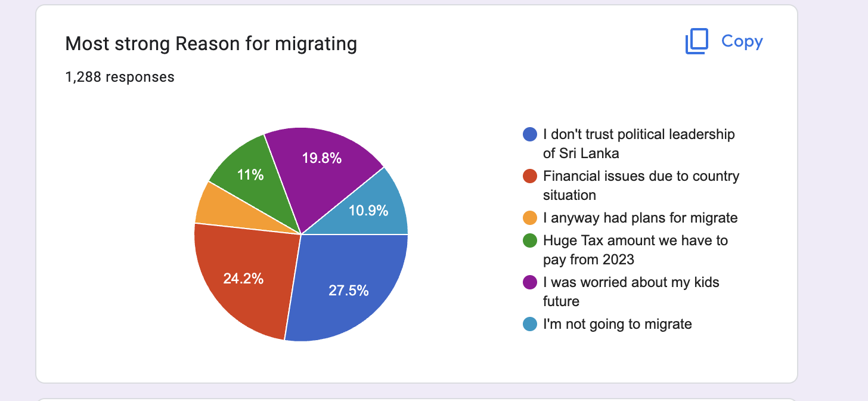Click the purple legend dot for kids future
The width and height of the screenshot is (868, 401).
coord(530,282)
